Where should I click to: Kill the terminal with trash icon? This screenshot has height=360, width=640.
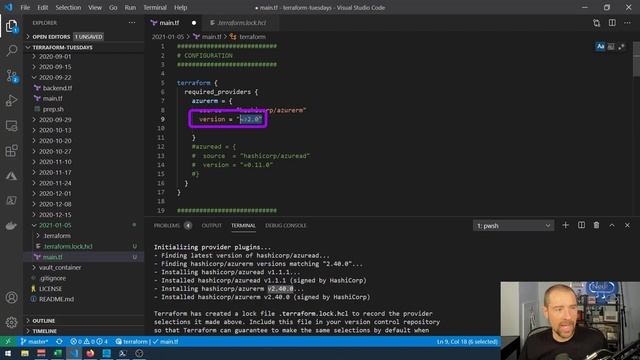coord(596,225)
